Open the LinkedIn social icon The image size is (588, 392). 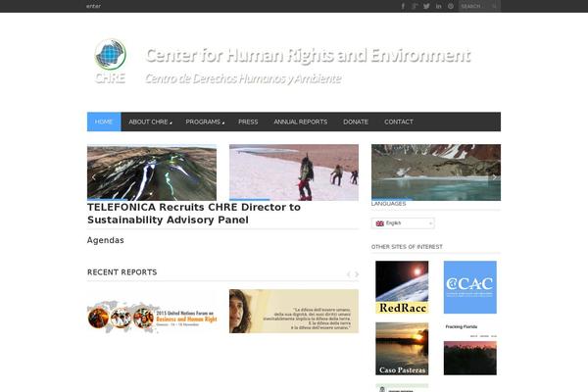[x=438, y=6]
